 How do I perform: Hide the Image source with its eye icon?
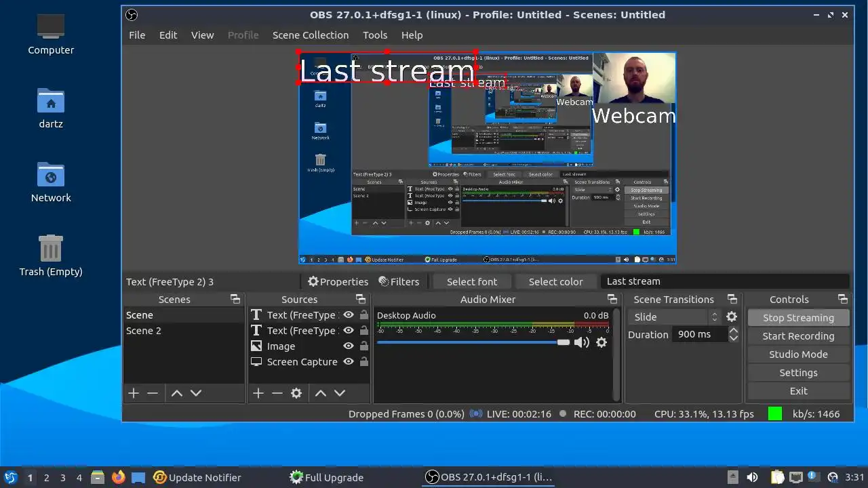[x=349, y=346]
